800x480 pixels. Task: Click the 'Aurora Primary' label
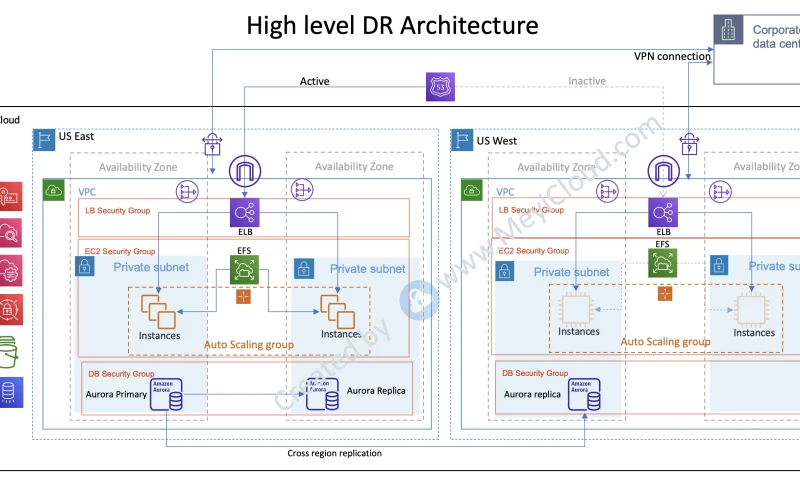tap(116, 394)
